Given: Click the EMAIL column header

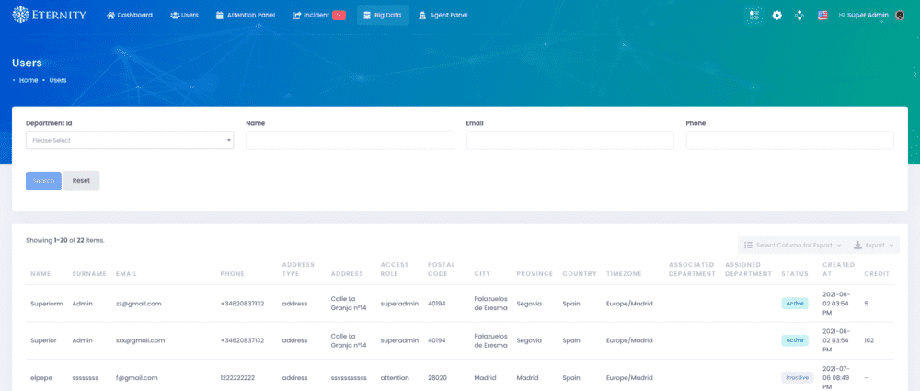Looking at the screenshot, I should coord(126,274).
